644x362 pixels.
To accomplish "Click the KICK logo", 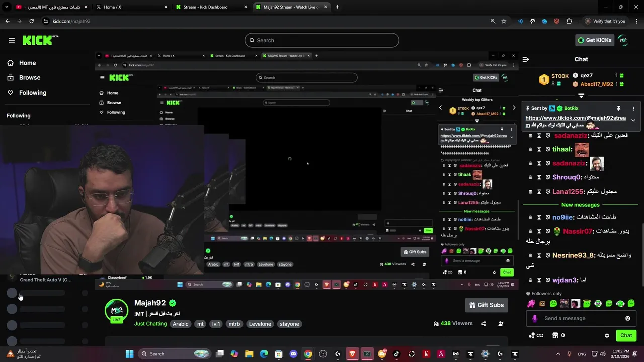I will 40,40.
